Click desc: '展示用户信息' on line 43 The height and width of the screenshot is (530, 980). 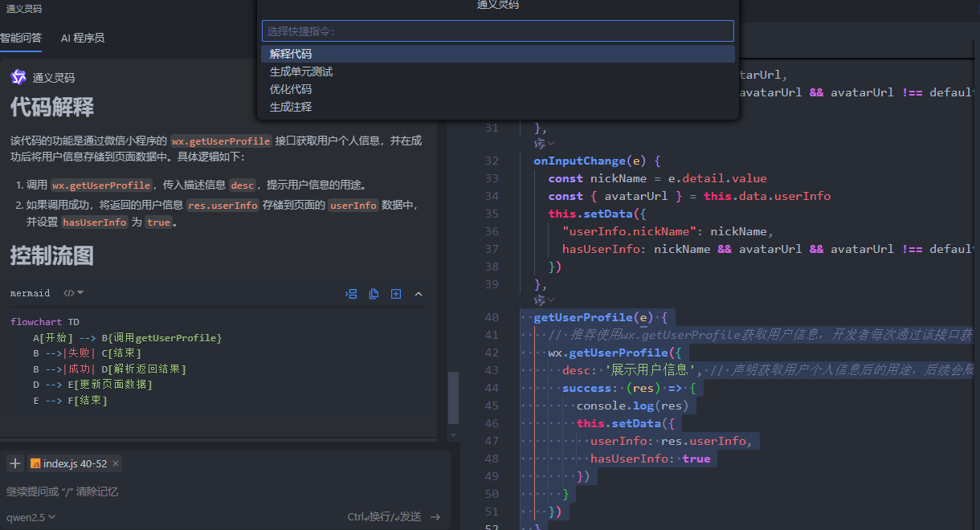point(631,370)
